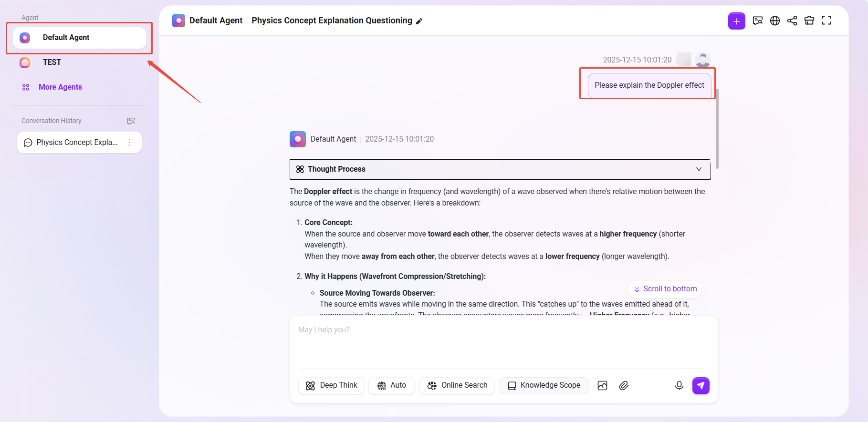
Task: Send the message with the purple arrow button
Action: tap(701, 385)
